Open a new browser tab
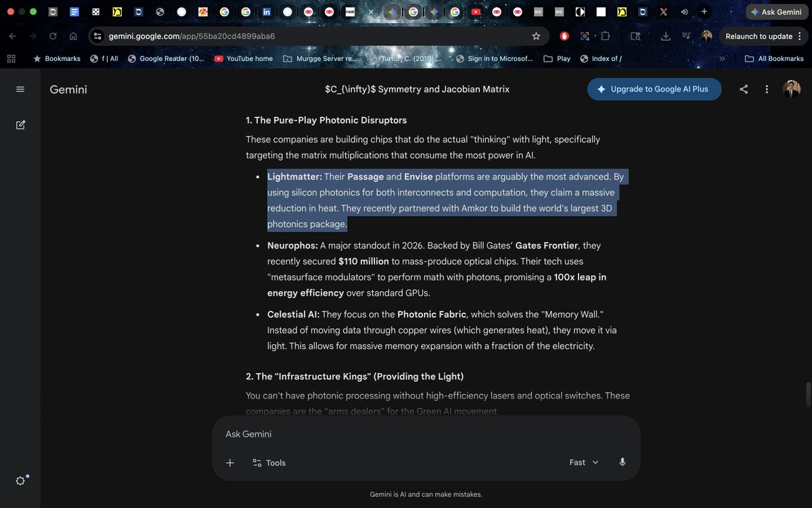812x508 pixels. pos(704,12)
